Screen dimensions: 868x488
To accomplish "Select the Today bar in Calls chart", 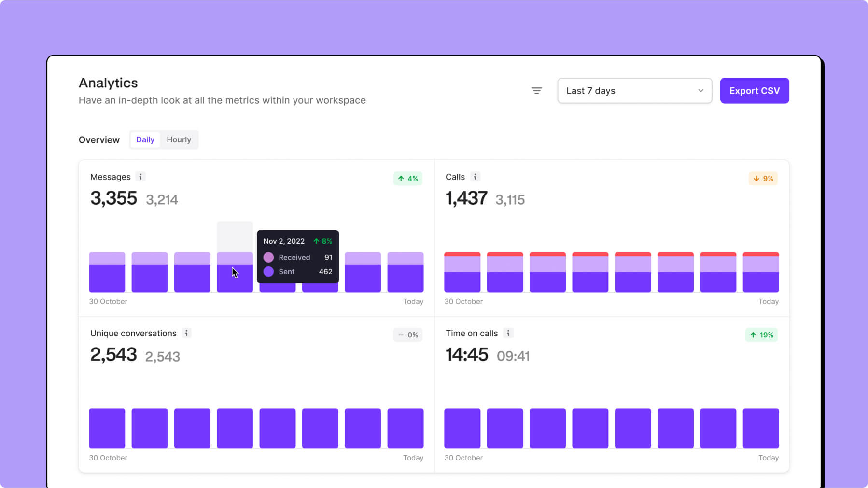I will click(x=761, y=272).
